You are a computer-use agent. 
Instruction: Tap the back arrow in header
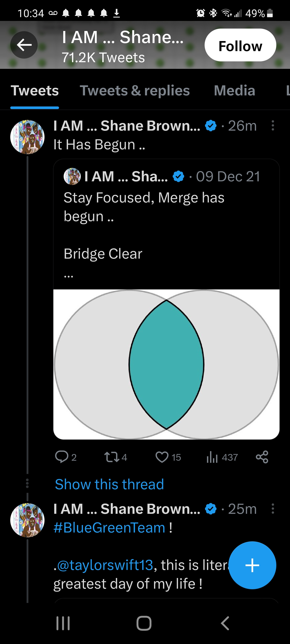pos(24,45)
